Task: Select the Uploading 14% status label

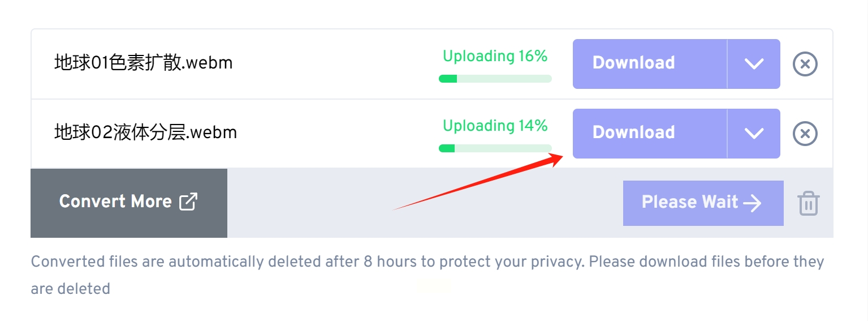Action: coord(495,126)
